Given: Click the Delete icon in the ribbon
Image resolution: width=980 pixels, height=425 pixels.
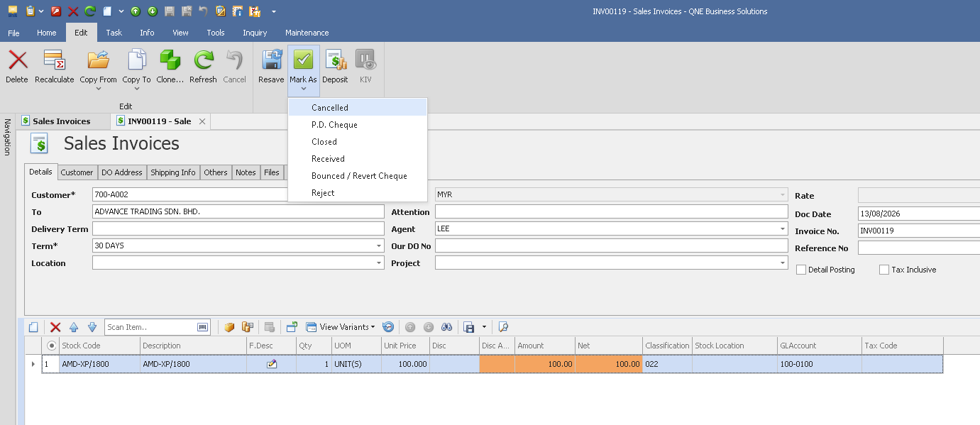Looking at the screenshot, I should [x=17, y=60].
